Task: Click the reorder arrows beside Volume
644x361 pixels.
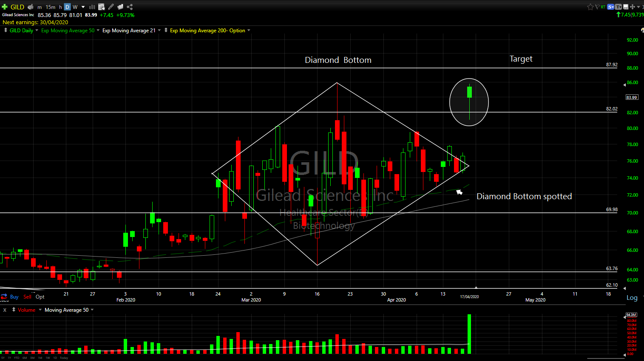Action: [x=14, y=310]
